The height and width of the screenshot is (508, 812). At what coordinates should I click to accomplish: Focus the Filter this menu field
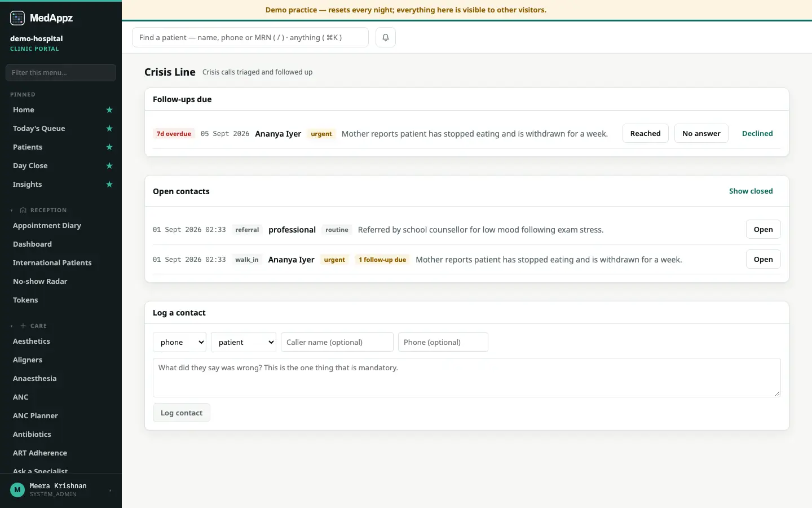tap(61, 73)
